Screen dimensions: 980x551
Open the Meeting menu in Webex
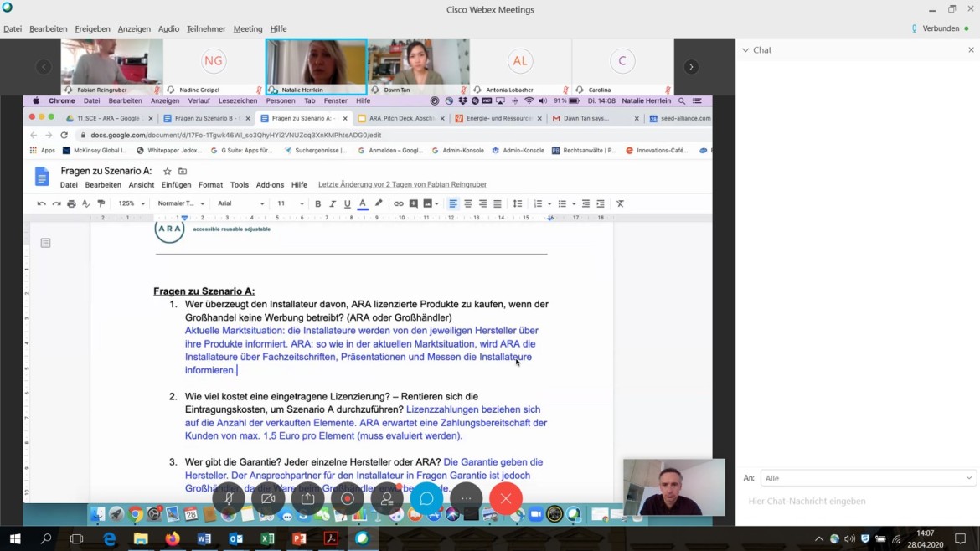(x=247, y=29)
